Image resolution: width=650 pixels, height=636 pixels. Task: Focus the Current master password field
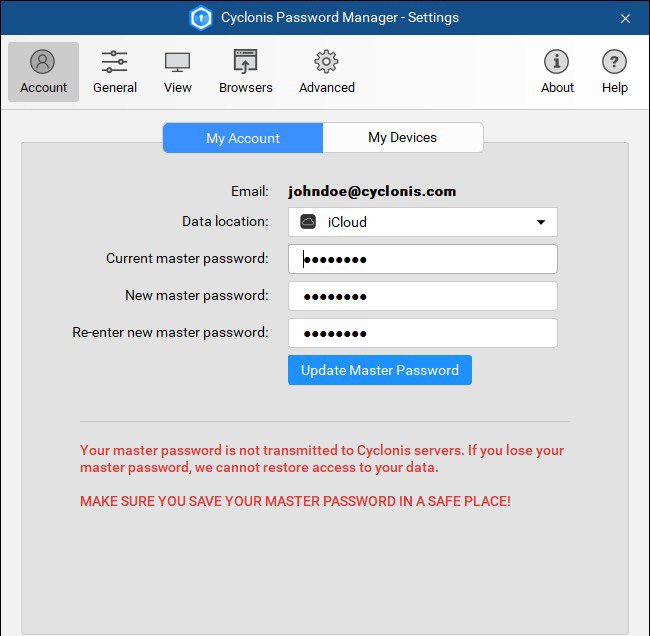[x=422, y=259]
